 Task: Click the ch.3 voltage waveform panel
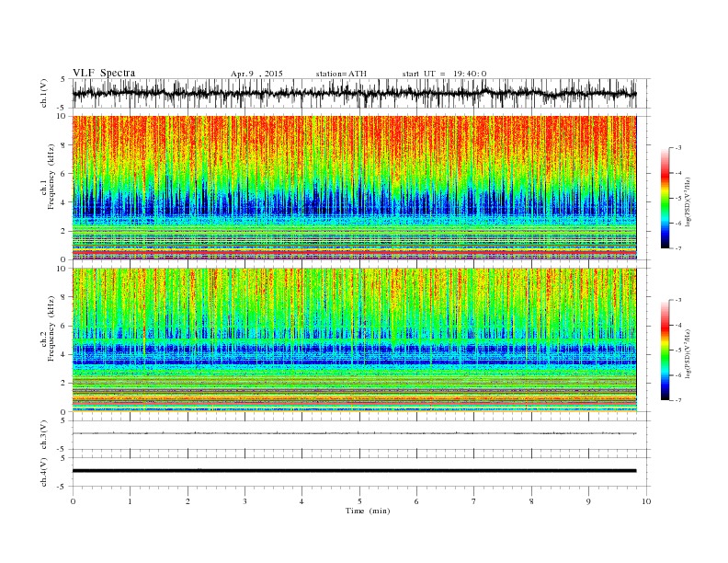pos(361,435)
